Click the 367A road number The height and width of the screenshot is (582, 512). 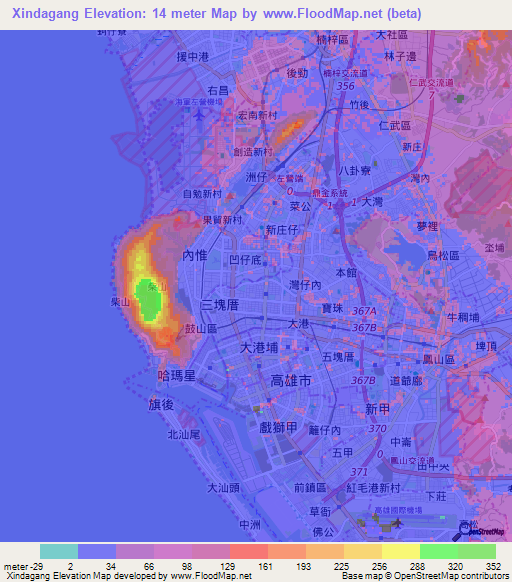(x=364, y=311)
